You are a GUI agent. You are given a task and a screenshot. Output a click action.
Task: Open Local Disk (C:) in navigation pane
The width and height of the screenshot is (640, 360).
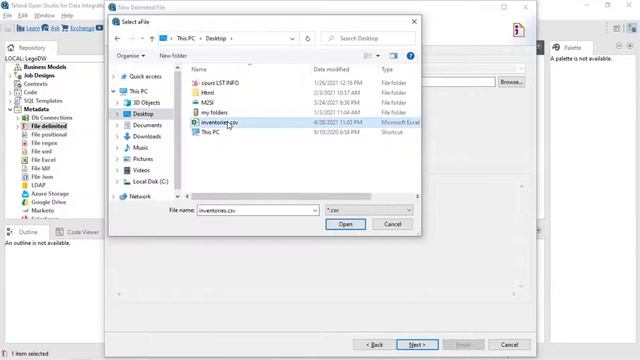coord(151,181)
